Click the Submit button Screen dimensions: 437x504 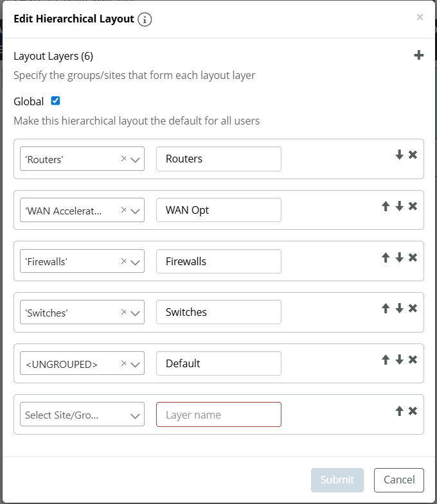pyautogui.click(x=337, y=480)
